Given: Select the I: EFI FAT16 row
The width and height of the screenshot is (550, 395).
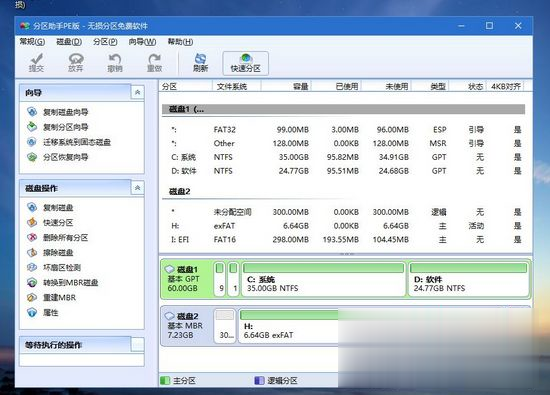Looking at the screenshot, I should (343, 239).
